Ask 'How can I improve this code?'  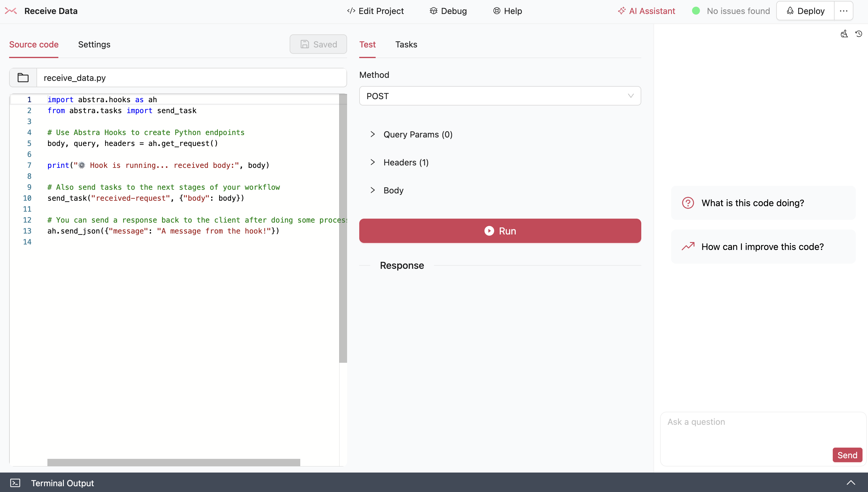(x=763, y=247)
